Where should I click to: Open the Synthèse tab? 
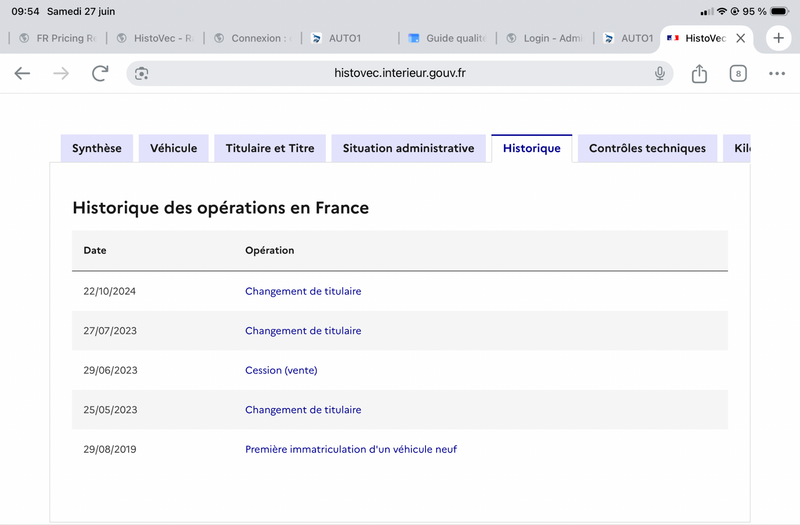click(96, 148)
